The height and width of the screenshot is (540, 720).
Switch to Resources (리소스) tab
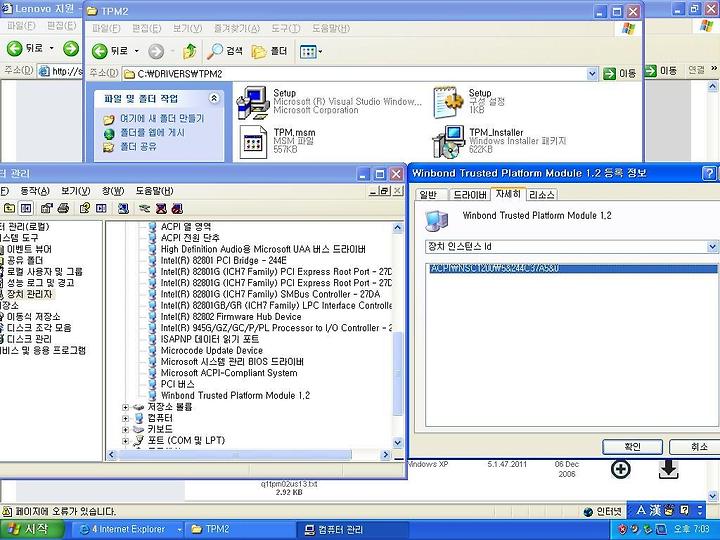(542, 195)
